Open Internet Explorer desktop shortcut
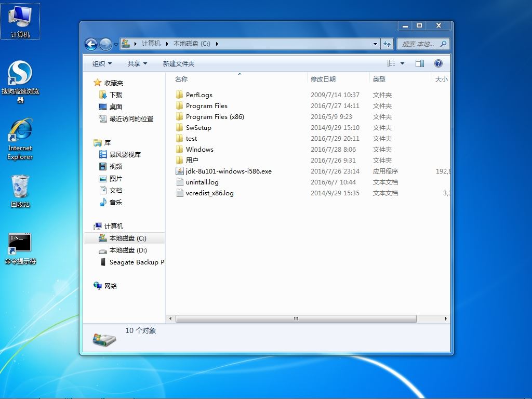The height and width of the screenshot is (399, 532). pyautogui.click(x=20, y=139)
